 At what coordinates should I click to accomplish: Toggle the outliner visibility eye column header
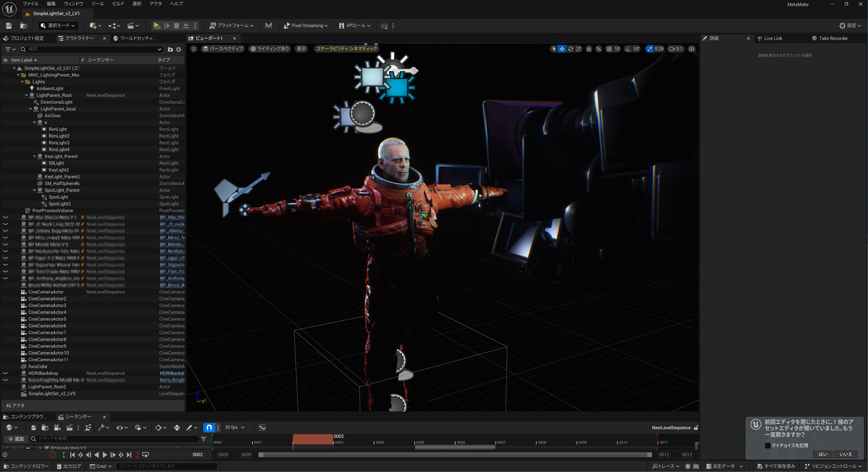5,60
